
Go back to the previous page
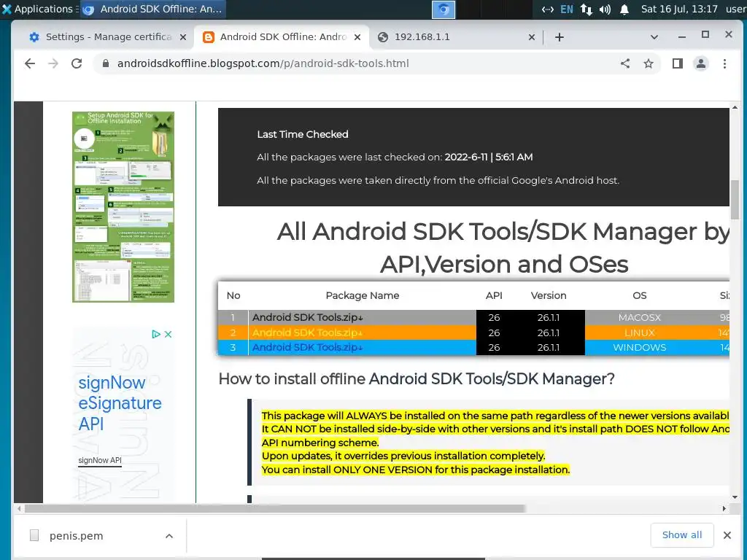30,63
